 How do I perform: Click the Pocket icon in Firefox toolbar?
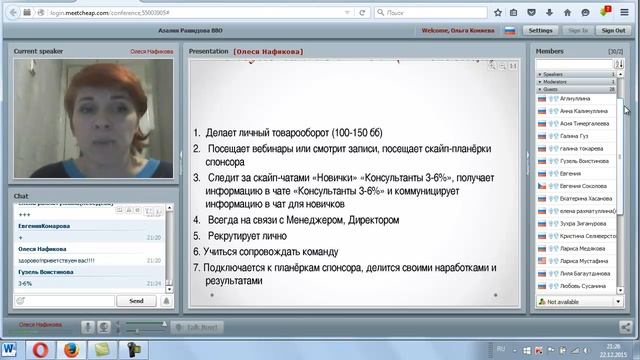531,13
